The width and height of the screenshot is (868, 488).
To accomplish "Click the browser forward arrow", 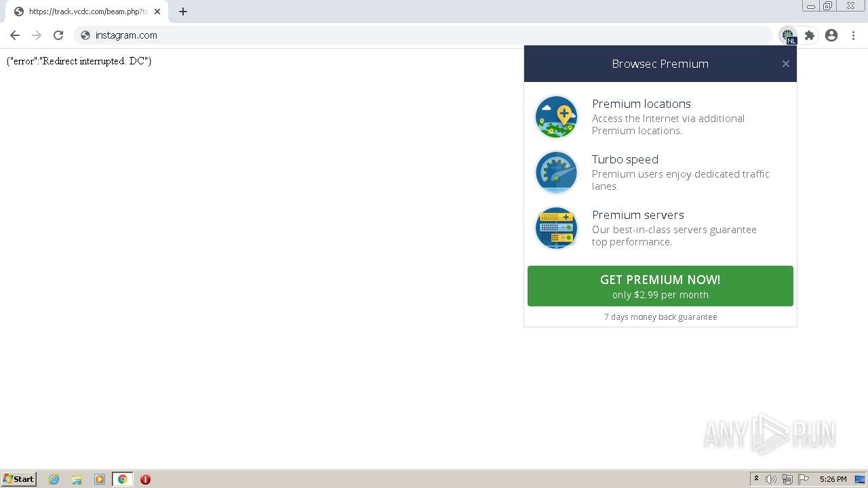I will point(37,35).
